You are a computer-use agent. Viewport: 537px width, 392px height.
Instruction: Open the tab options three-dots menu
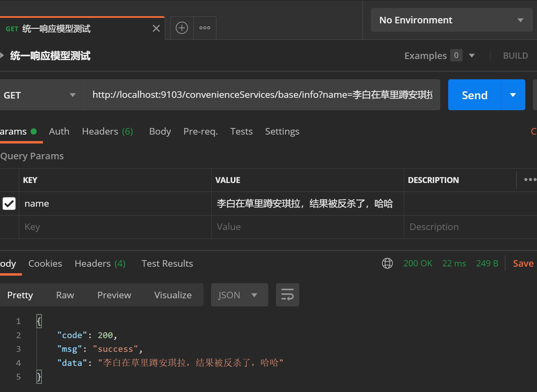205,28
